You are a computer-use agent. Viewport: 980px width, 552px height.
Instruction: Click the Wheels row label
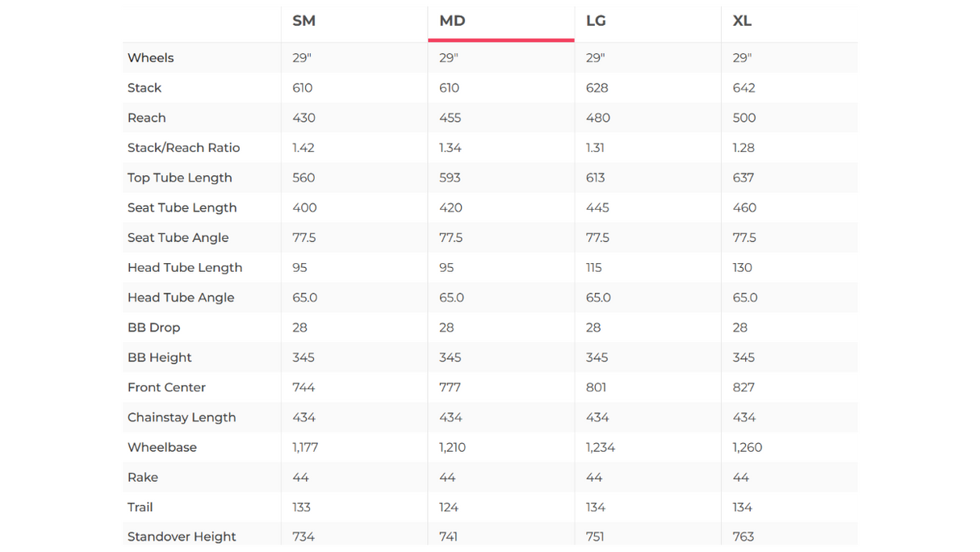coord(151,58)
